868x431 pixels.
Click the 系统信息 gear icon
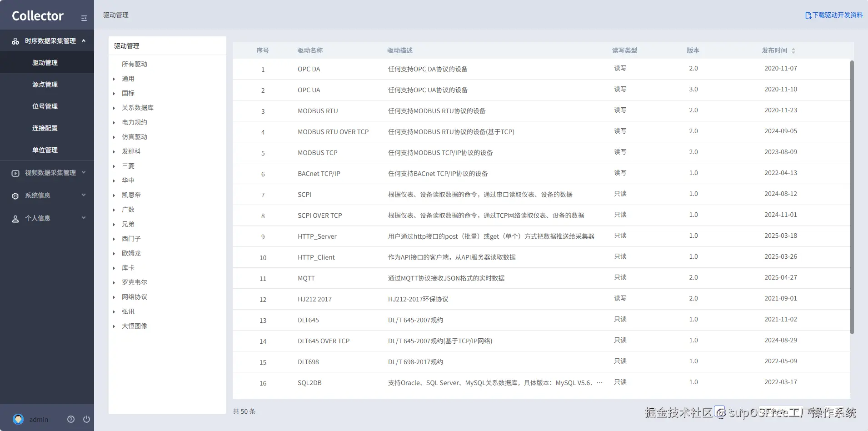(x=15, y=196)
